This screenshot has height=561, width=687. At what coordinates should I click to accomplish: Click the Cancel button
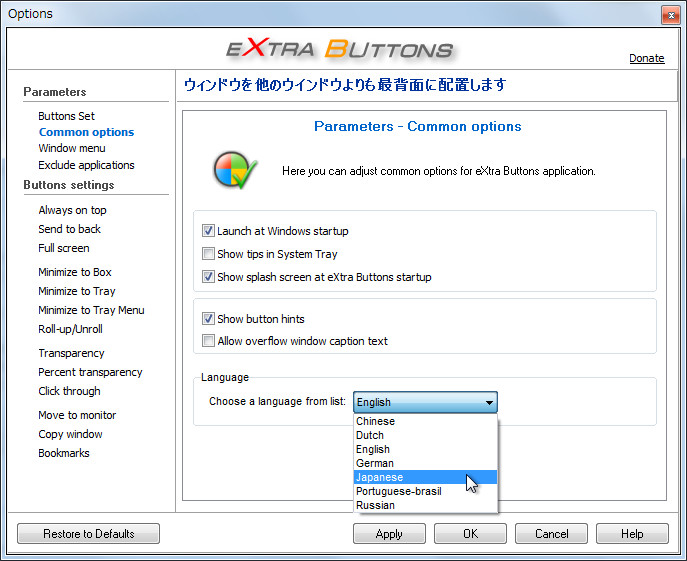click(x=551, y=533)
